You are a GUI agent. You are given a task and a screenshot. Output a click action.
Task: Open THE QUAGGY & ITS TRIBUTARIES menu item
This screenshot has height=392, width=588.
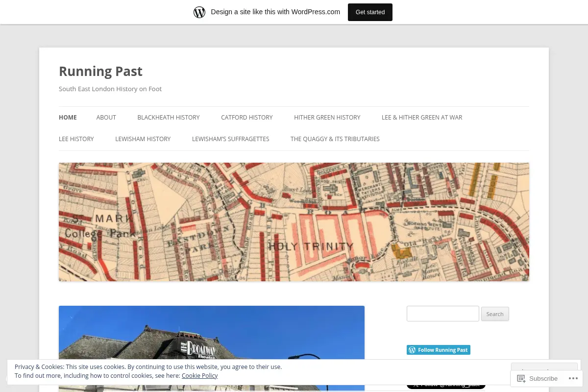click(335, 139)
